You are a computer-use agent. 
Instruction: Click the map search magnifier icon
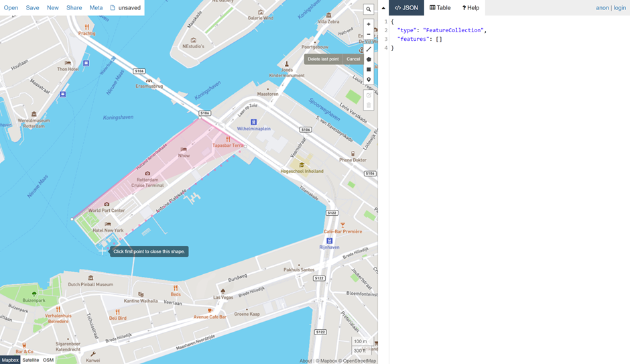[x=369, y=9]
